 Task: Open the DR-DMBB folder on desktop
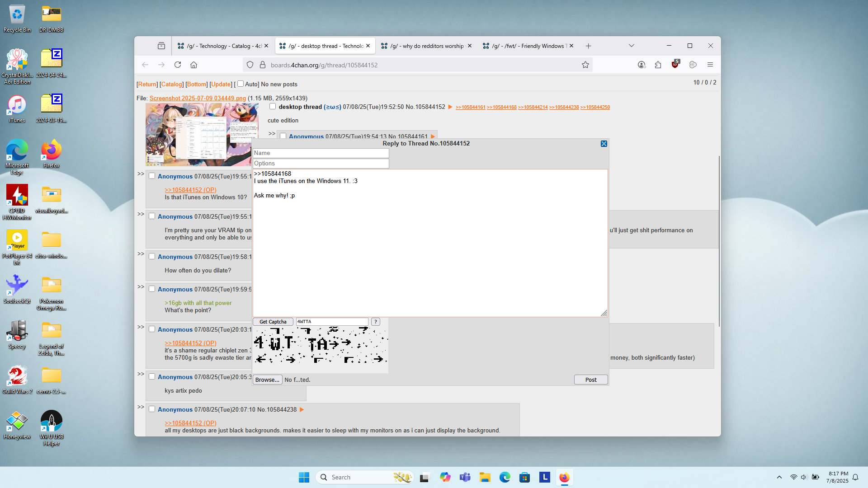tap(51, 19)
